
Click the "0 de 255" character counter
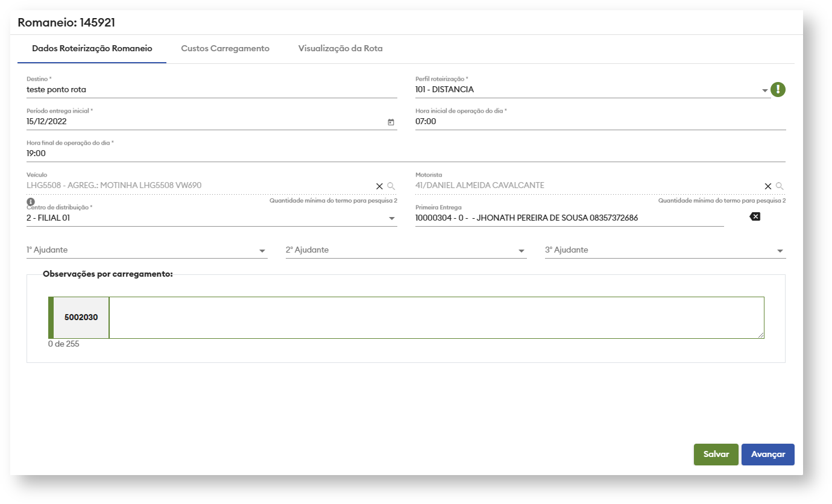[x=64, y=344]
